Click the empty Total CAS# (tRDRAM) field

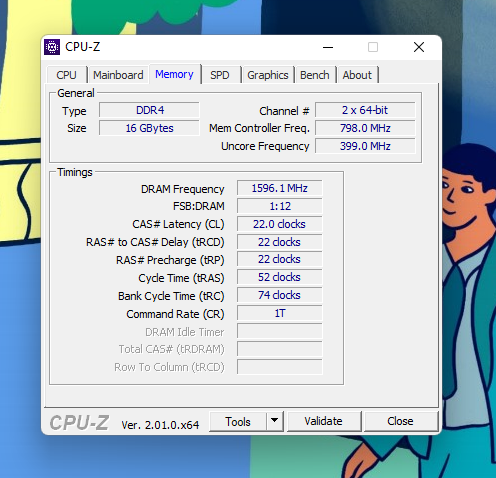tap(280, 349)
